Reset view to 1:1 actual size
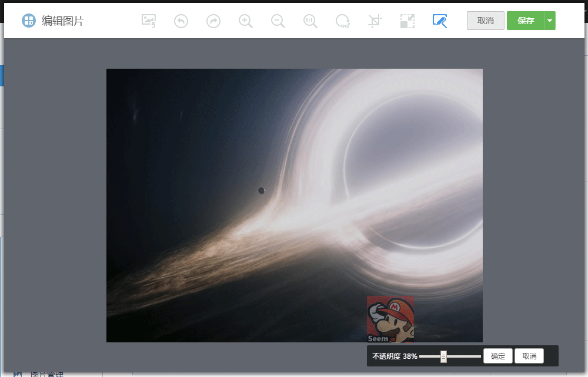Screen dimensions: 588x377 coord(310,21)
